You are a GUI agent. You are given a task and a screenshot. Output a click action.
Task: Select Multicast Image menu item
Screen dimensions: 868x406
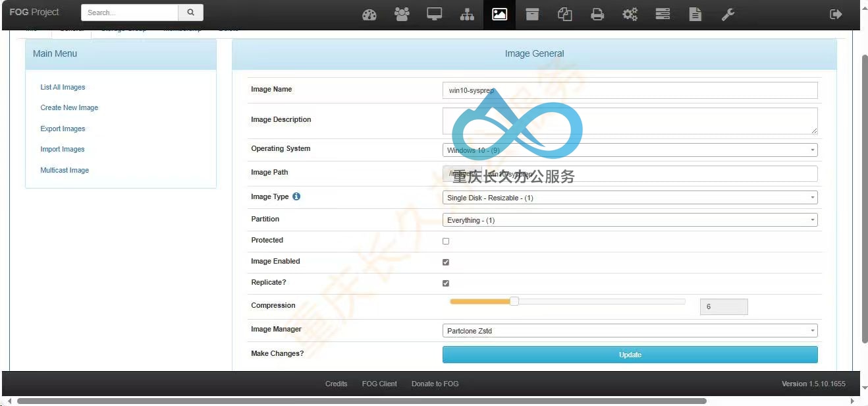(65, 170)
